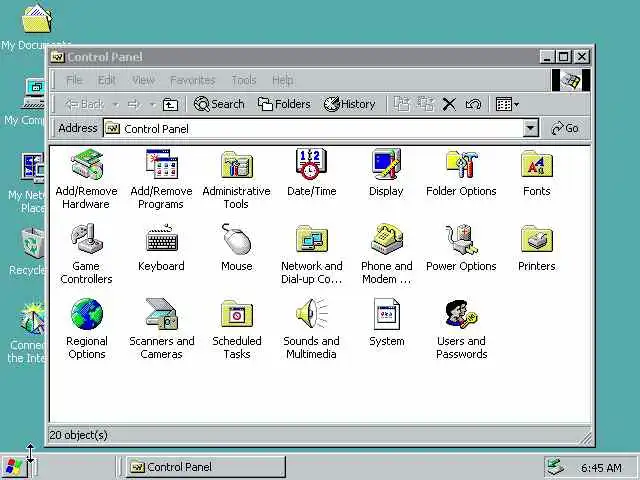Image resolution: width=640 pixels, height=480 pixels.
Task: Click the status bar resize grip
Action: tap(585, 438)
